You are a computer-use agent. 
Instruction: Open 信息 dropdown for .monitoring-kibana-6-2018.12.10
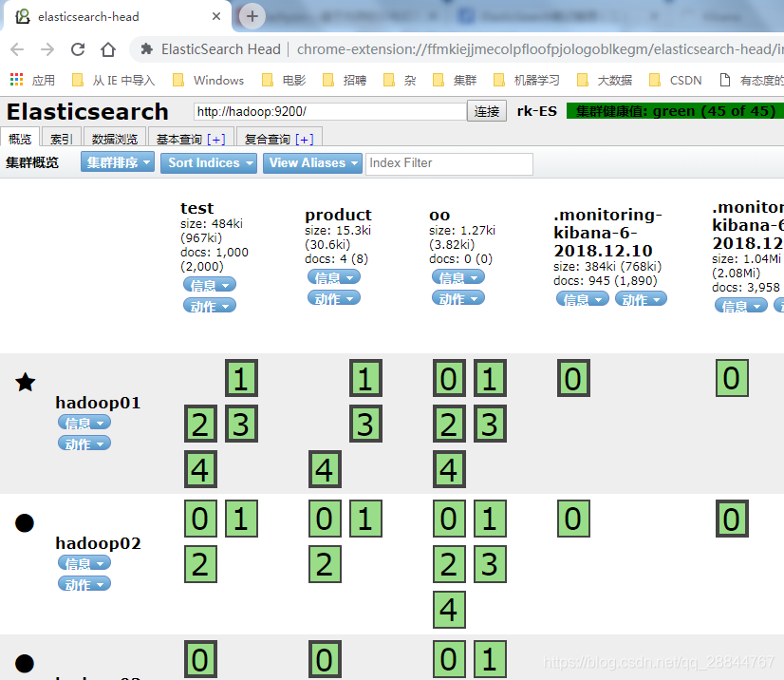[583, 299]
